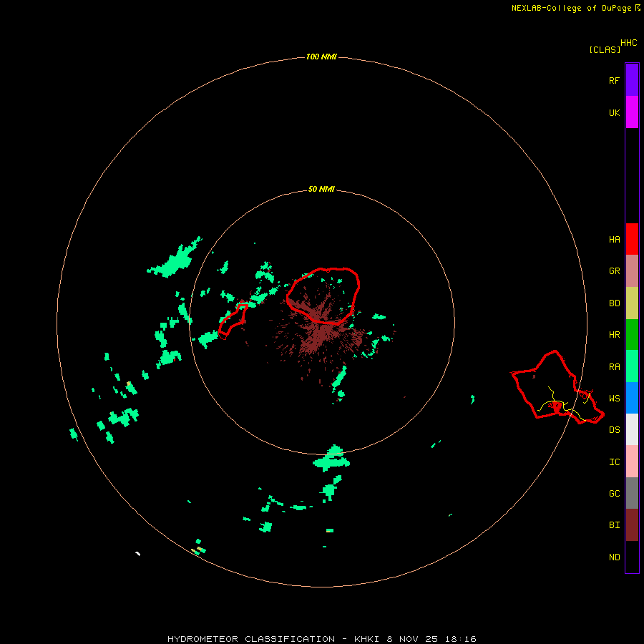Click the white DS legend swatch

(632, 429)
